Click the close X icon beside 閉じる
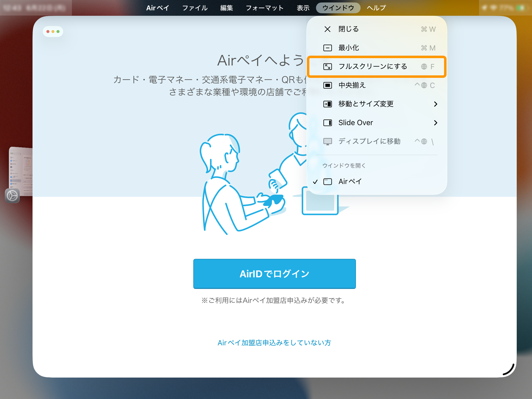 pos(327,29)
